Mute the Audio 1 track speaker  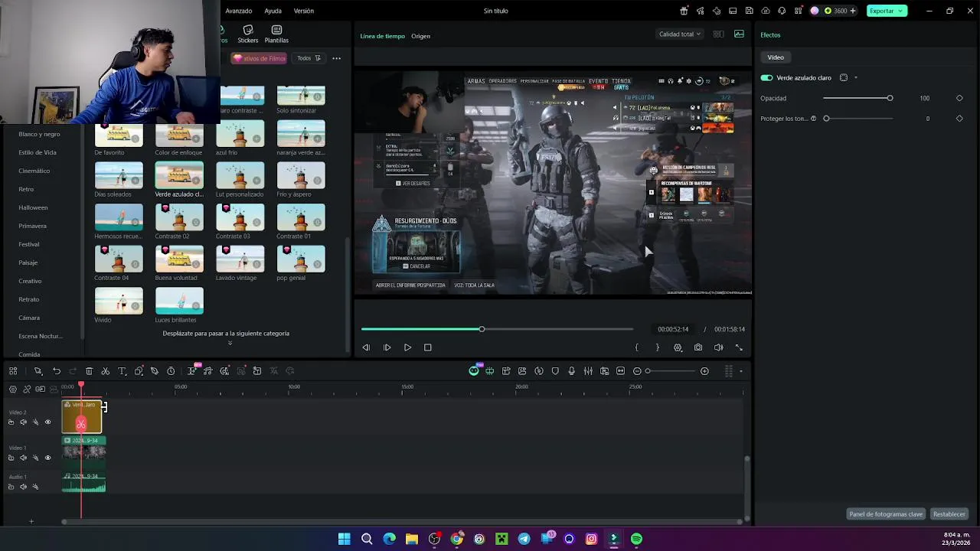click(23, 487)
